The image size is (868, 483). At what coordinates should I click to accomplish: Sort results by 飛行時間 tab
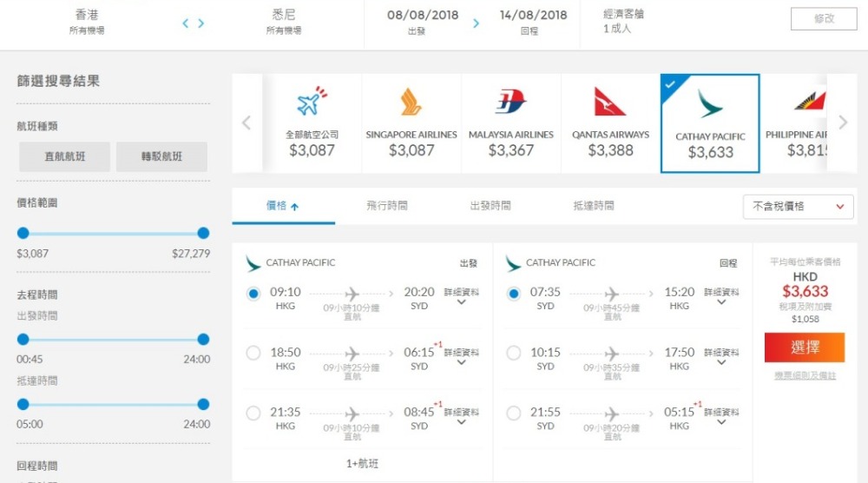(x=387, y=206)
